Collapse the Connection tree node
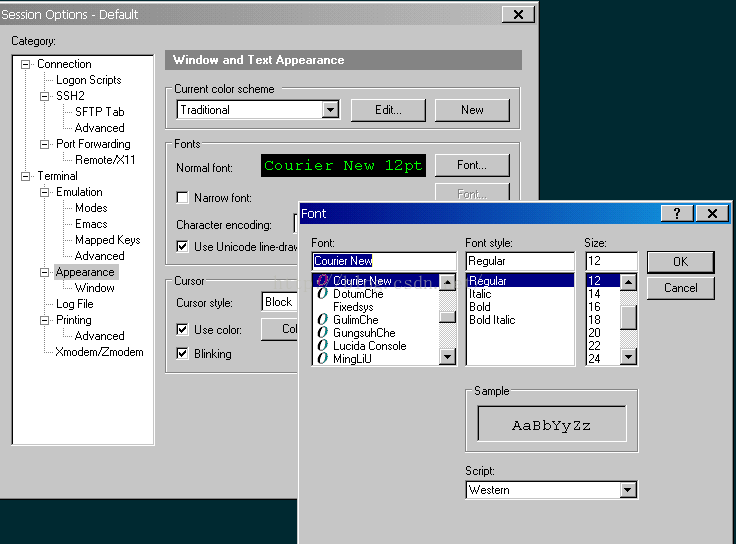736x544 pixels. (x=26, y=64)
